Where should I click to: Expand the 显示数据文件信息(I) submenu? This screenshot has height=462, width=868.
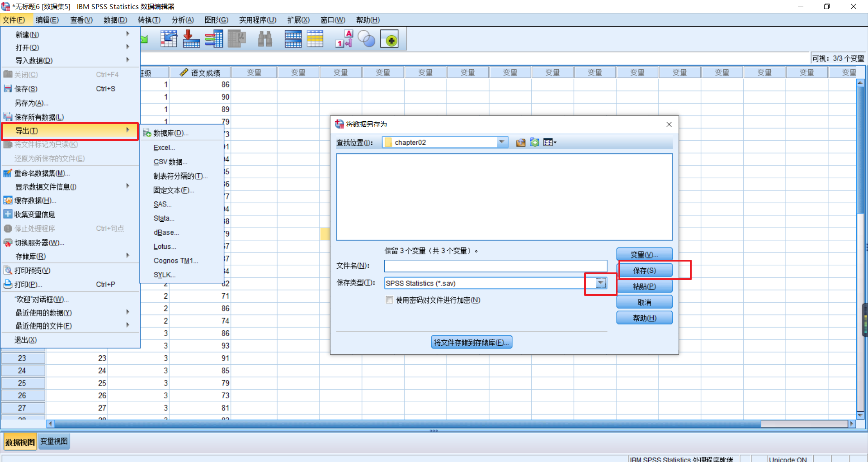[70, 187]
